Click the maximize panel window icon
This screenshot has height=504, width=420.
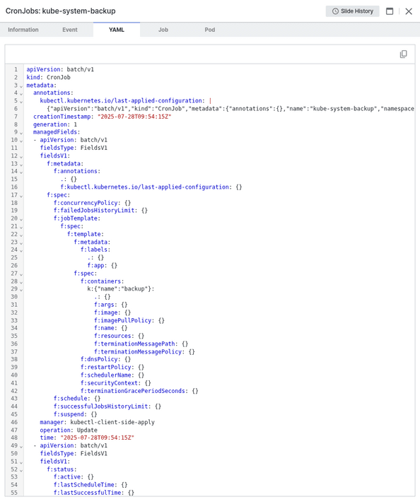tap(390, 11)
